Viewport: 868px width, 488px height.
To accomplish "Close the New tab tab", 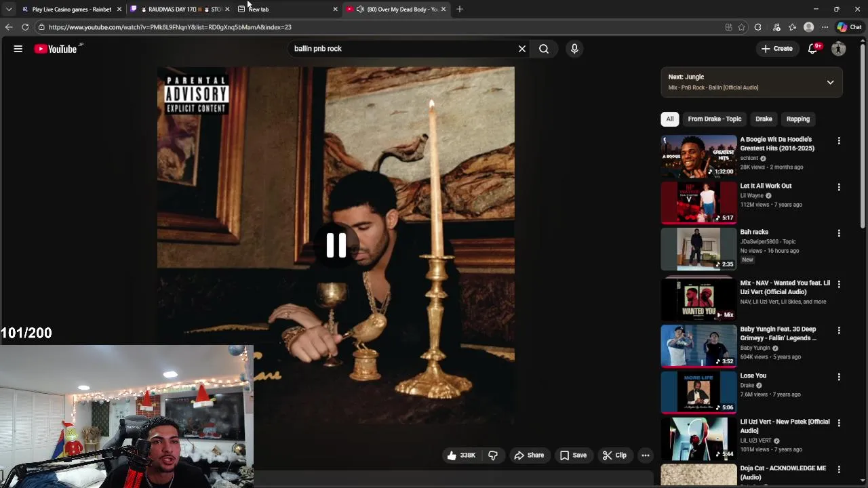I will point(335,9).
